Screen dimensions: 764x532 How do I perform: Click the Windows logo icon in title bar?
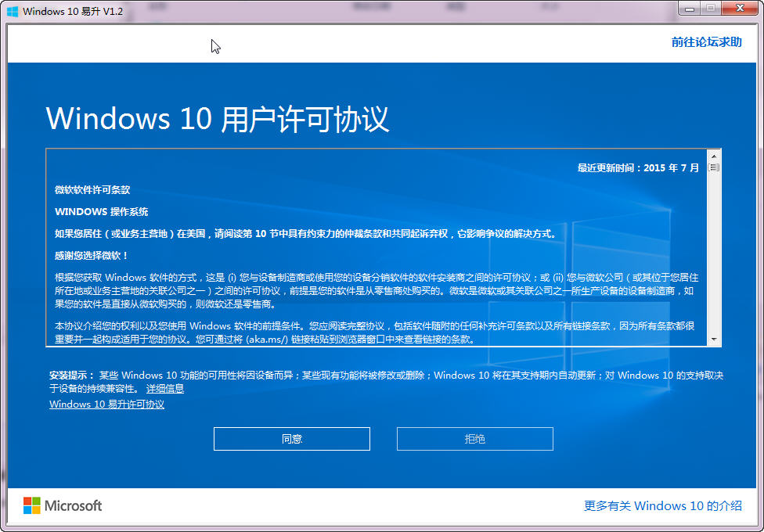coord(13,11)
